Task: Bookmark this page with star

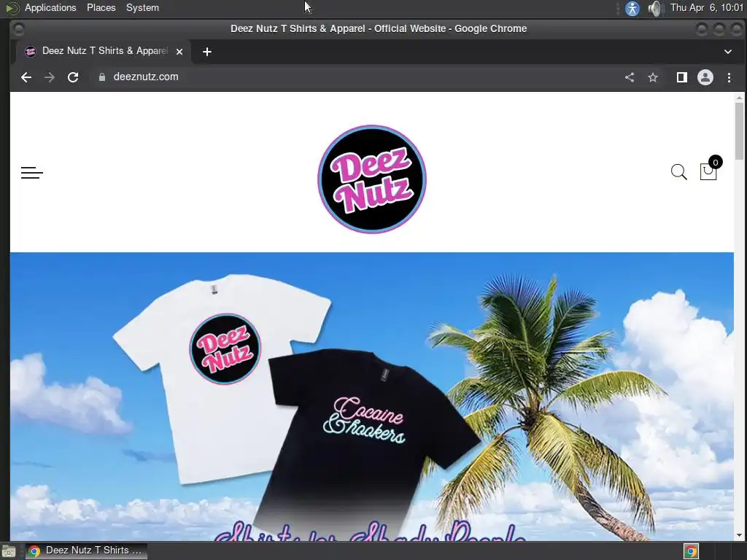Action: [x=653, y=77]
